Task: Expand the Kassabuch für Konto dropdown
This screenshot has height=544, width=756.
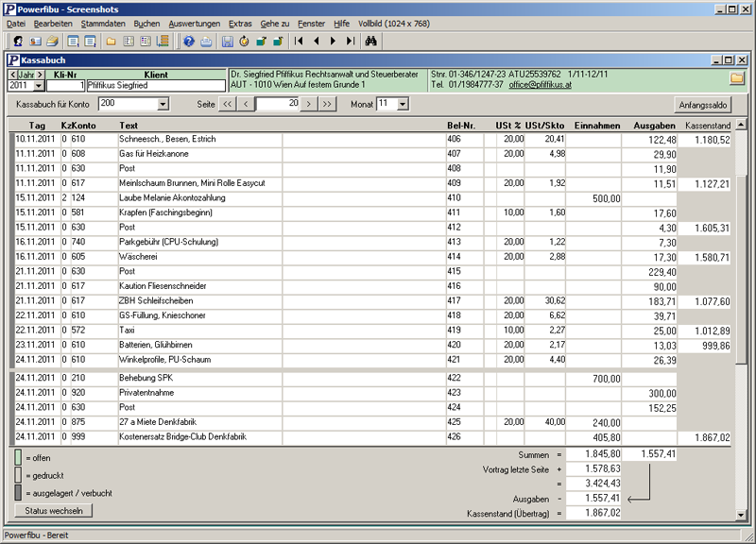Action: (x=163, y=104)
